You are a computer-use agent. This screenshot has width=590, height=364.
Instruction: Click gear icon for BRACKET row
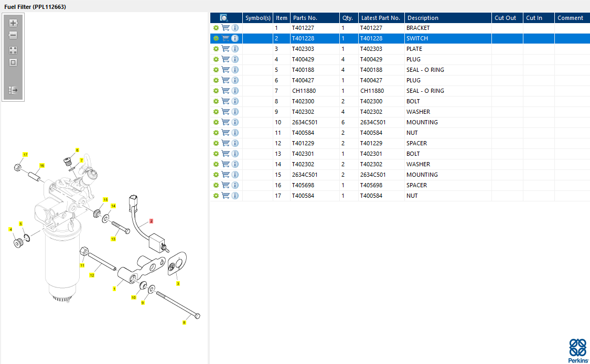pos(216,28)
